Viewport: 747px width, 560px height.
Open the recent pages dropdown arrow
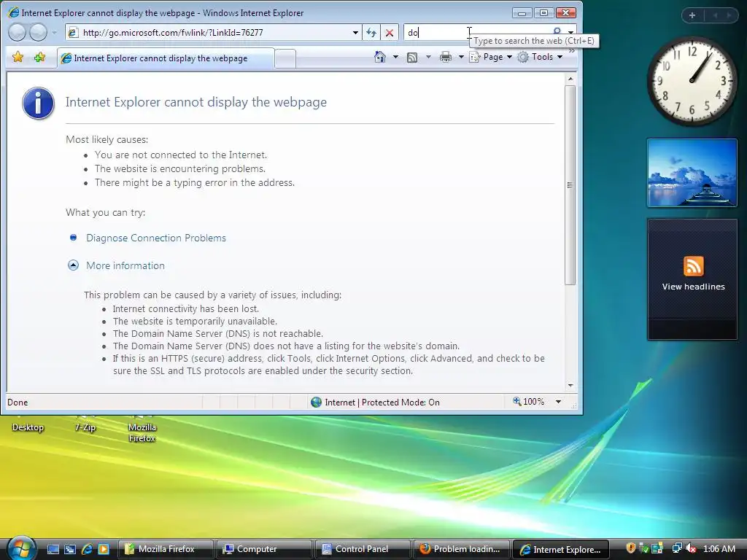point(54,32)
